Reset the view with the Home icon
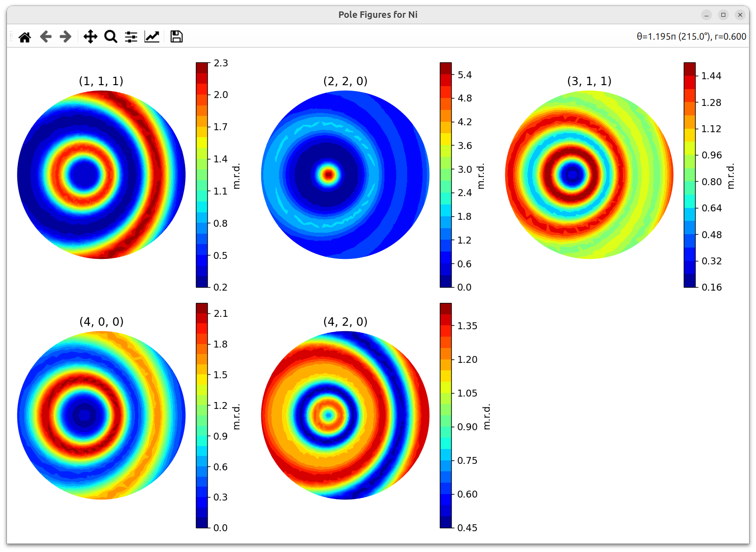This screenshot has width=756, height=552. pos(25,37)
